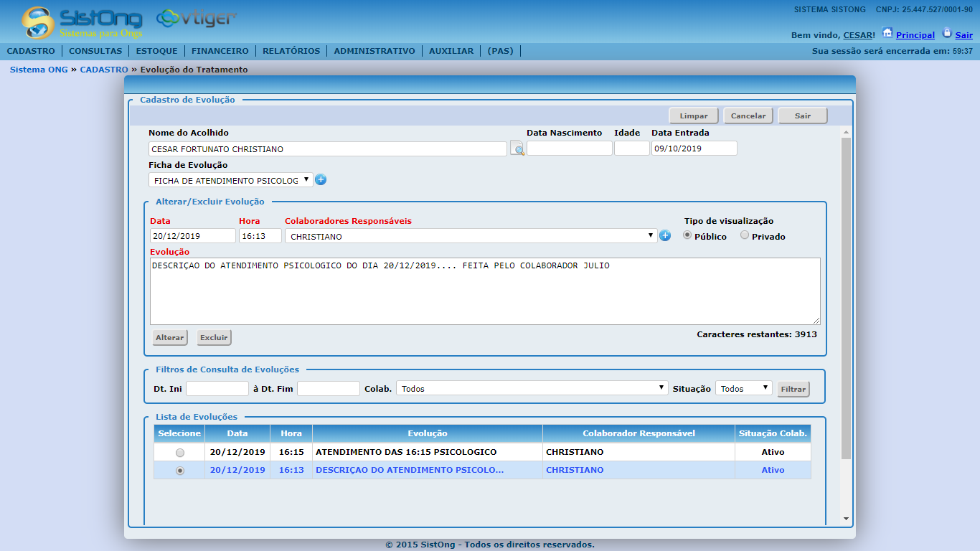This screenshot has width=980, height=551.
Task: Click the Alterar button
Action: pyautogui.click(x=170, y=337)
